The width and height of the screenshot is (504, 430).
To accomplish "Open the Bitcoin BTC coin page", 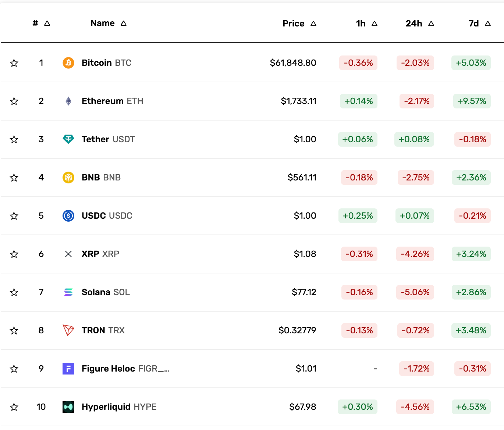I will [107, 63].
